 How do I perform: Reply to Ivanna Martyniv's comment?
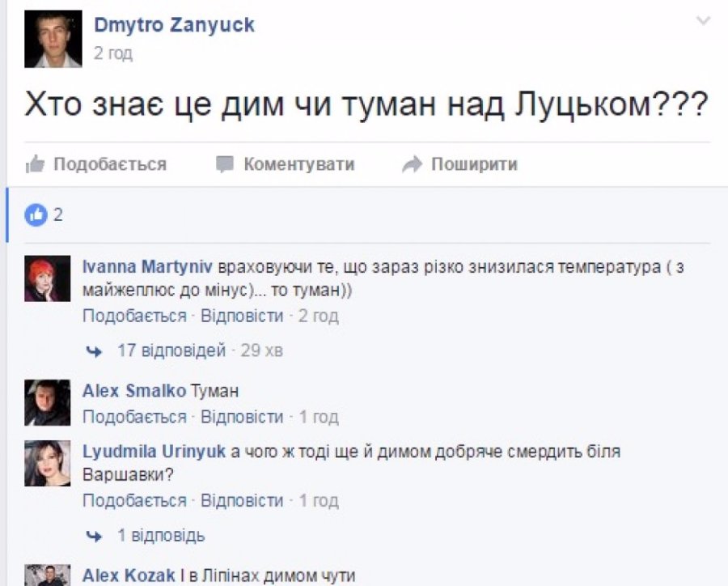tap(242, 315)
